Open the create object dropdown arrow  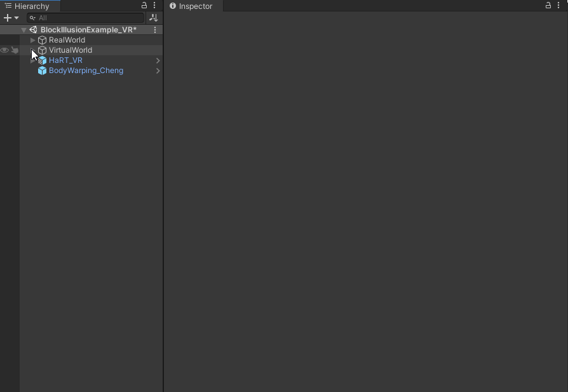(17, 18)
